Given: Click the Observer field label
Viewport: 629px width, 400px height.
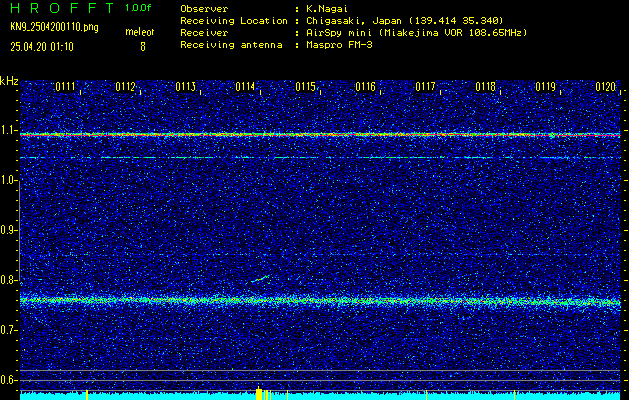Looking at the screenshot, I should 204,9.
